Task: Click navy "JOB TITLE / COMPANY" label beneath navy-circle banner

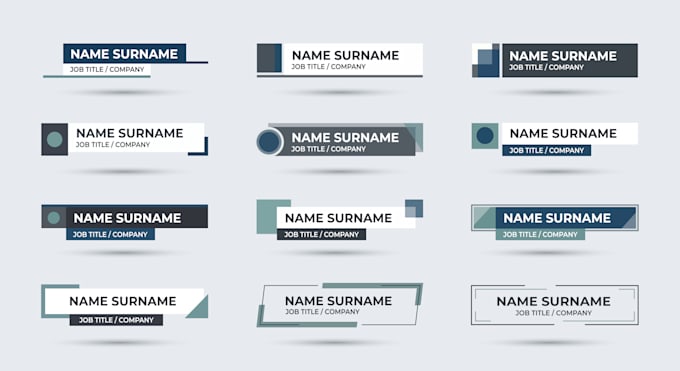Action: pos(546,151)
